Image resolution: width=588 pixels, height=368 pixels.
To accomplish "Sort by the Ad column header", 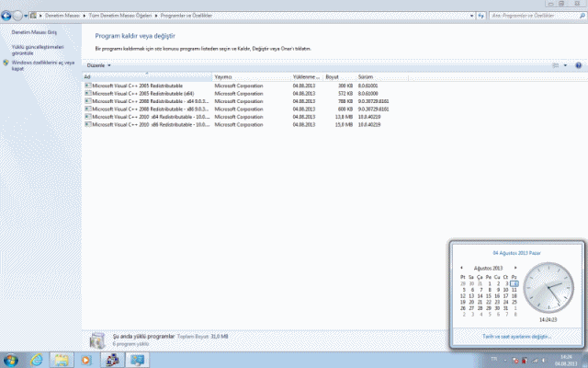I will (147, 76).
